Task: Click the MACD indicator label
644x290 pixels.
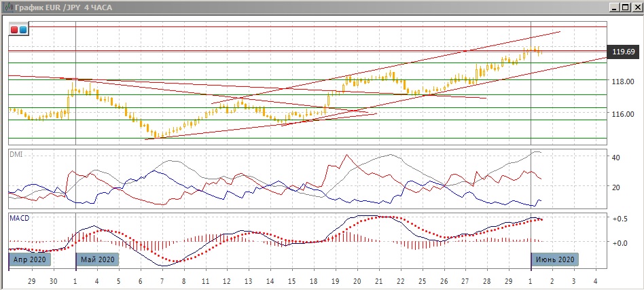Action: click(x=18, y=218)
